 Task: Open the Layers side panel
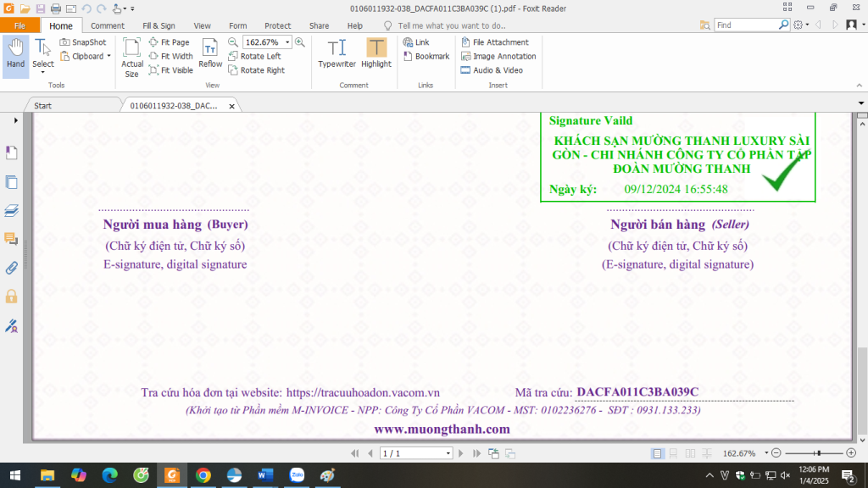click(12, 210)
